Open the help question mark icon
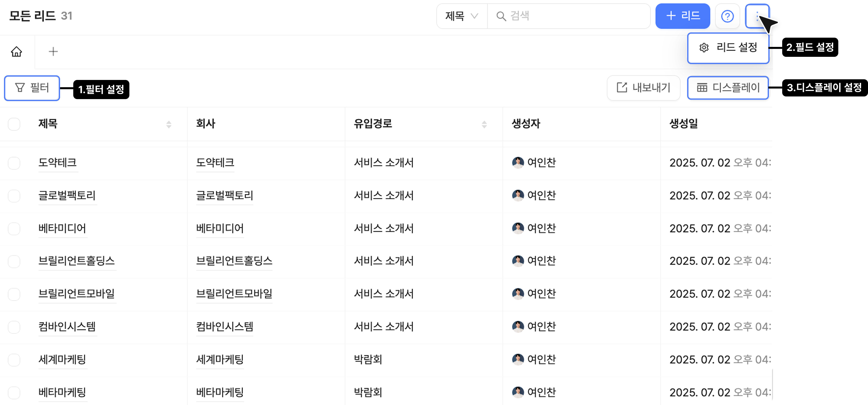Image resolution: width=868 pixels, height=405 pixels. point(727,16)
